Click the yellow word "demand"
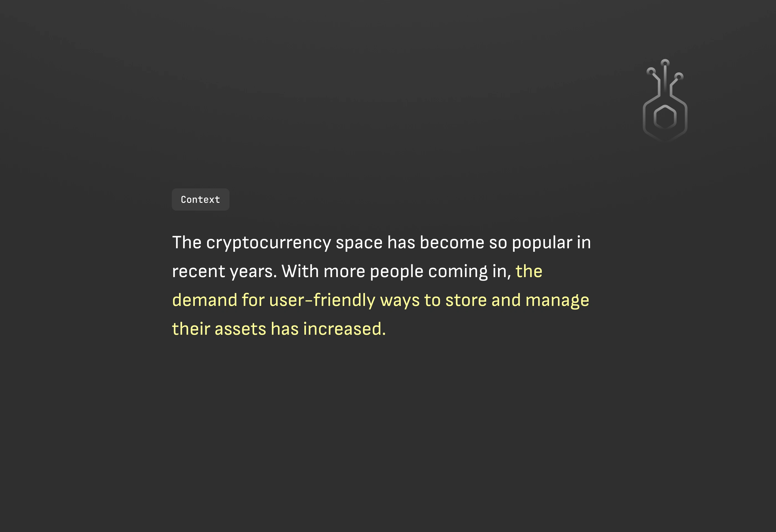The height and width of the screenshot is (532, 776). [x=205, y=300]
